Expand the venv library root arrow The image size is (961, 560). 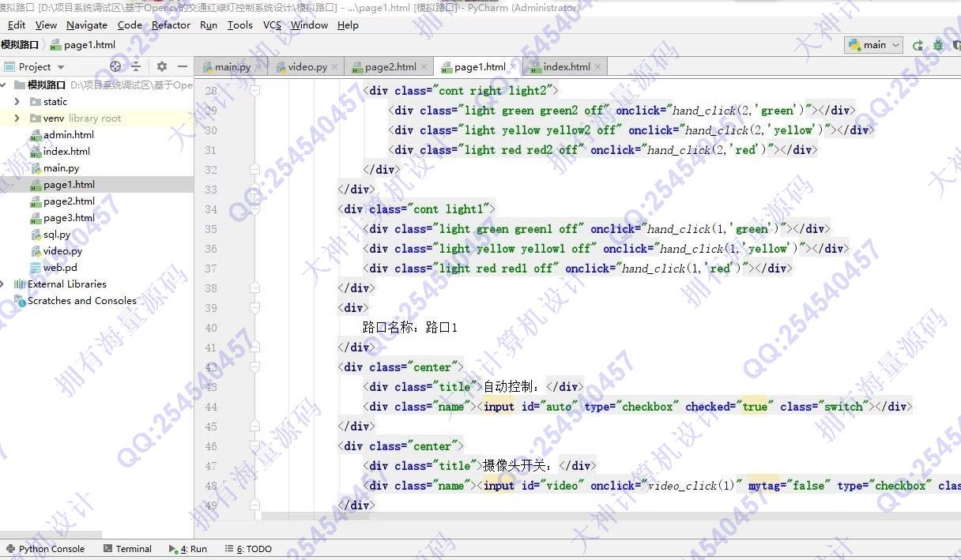[17, 118]
